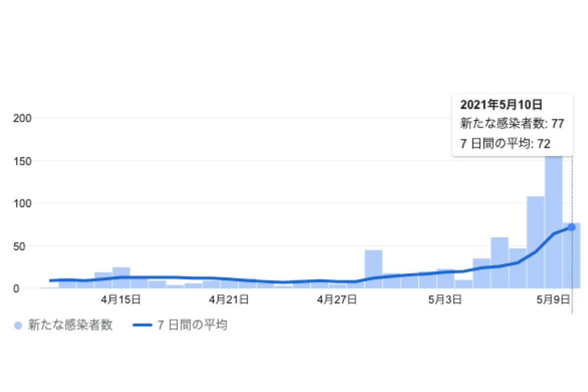Click the light blue legend dot for 新たな感染者数

[19, 325]
